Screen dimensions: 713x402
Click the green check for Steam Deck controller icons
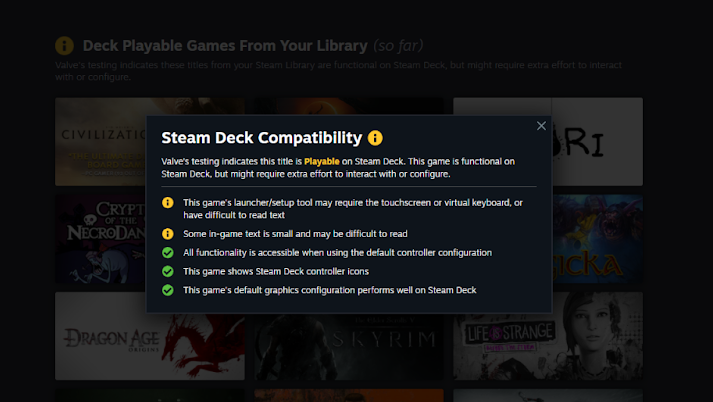(168, 271)
